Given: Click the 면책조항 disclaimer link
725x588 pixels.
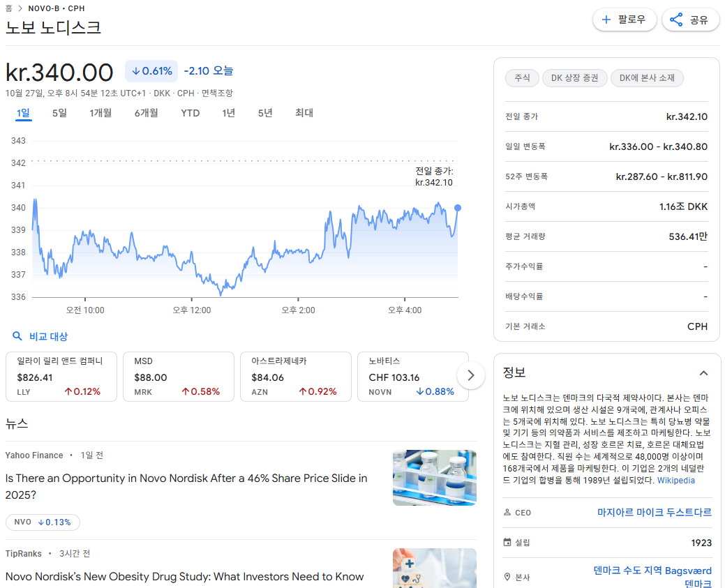Looking at the screenshot, I should [x=217, y=93].
